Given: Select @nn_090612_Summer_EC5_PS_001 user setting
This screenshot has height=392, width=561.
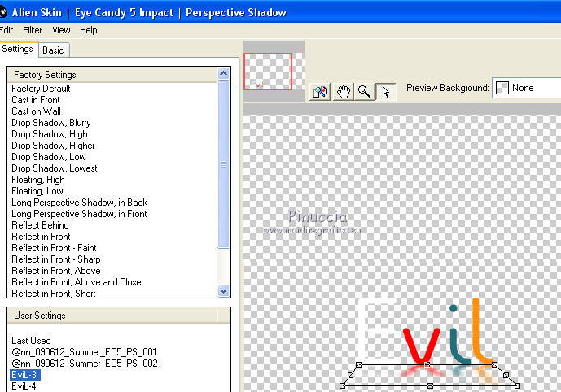Looking at the screenshot, I should tap(84, 352).
